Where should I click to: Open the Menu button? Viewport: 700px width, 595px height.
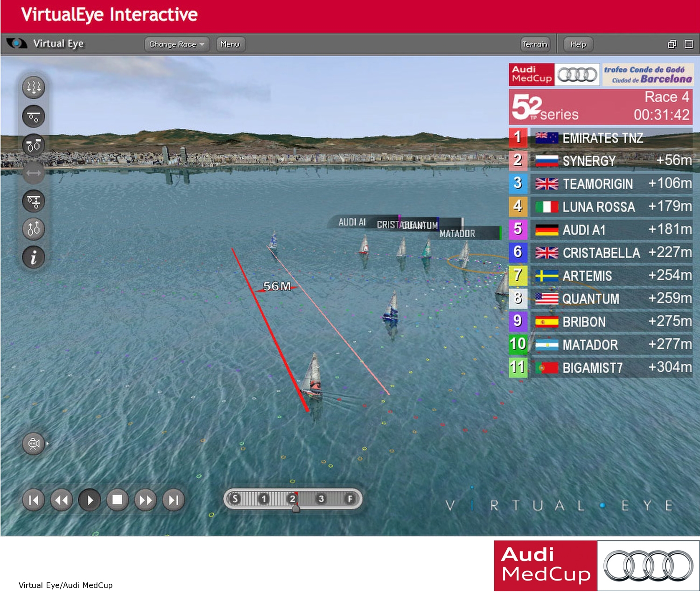(x=230, y=44)
